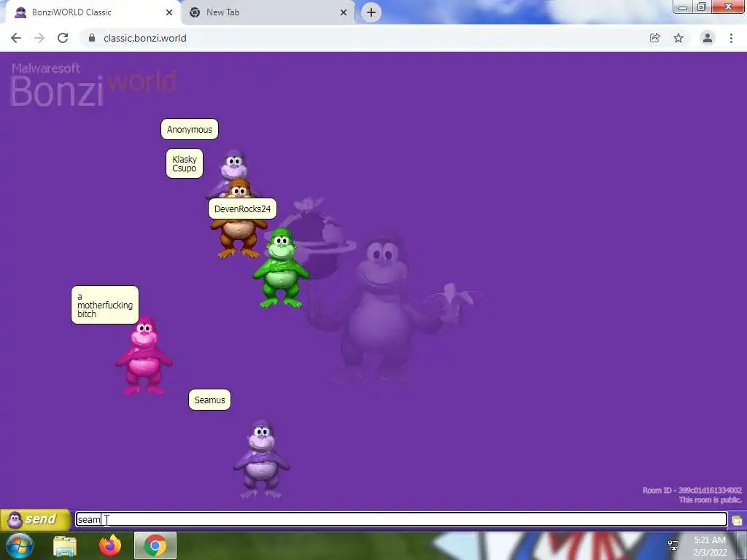Click the Chrome taskbar icon

155,545
